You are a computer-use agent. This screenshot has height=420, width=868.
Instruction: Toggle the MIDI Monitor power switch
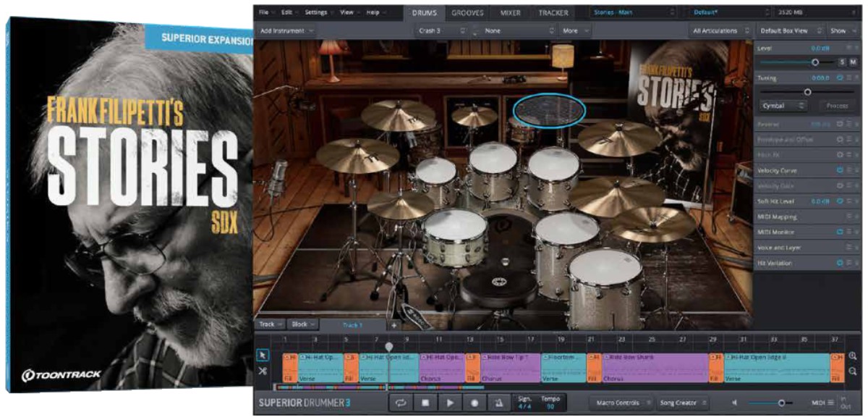(840, 232)
